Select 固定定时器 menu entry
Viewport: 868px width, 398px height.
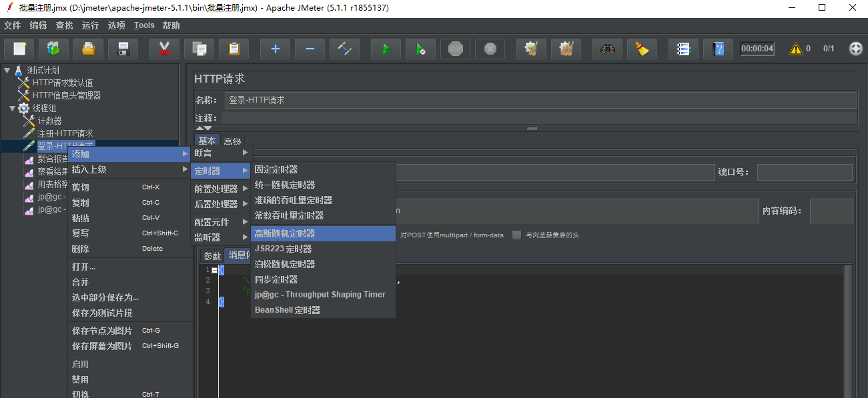click(x=324, y=169)
